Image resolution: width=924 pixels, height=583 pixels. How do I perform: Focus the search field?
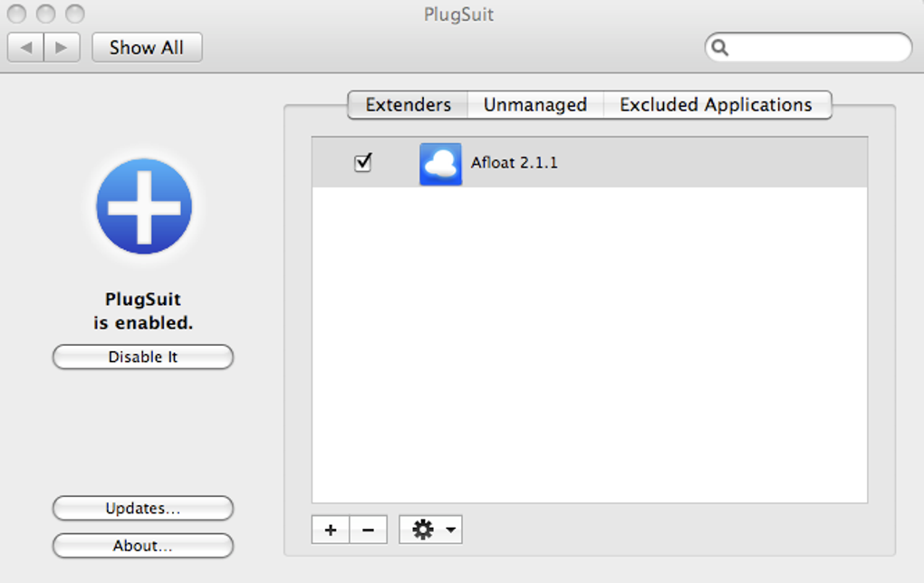coord(808,48)
